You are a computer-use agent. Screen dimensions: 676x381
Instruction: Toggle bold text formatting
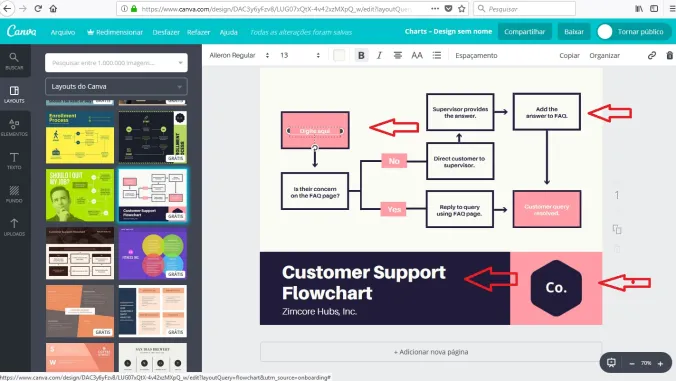pos(361,55)
